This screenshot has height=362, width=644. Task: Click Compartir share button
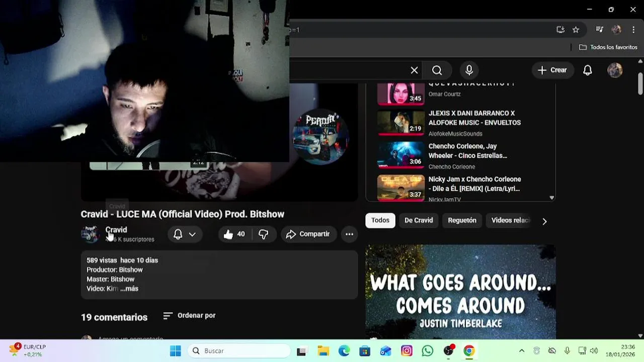point(308,234)
